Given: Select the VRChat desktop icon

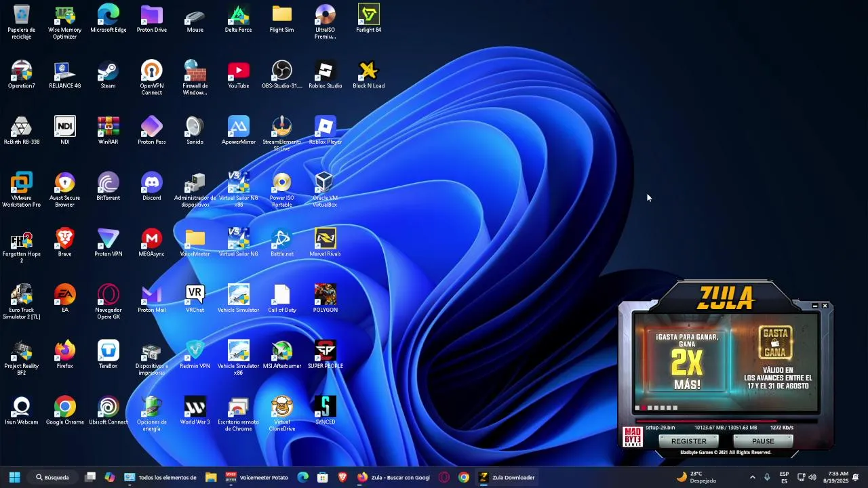Looking at the screenshot, I should click(195, 298).
